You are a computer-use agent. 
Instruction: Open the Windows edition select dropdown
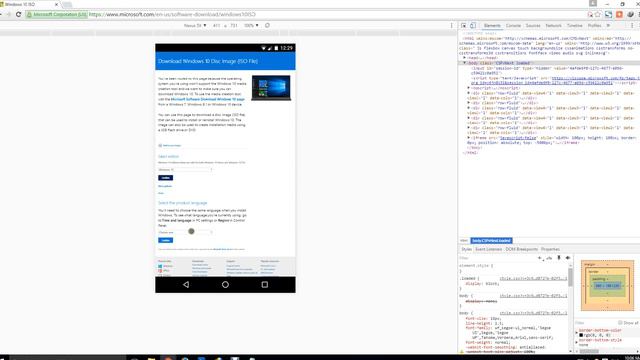[185, 169]
